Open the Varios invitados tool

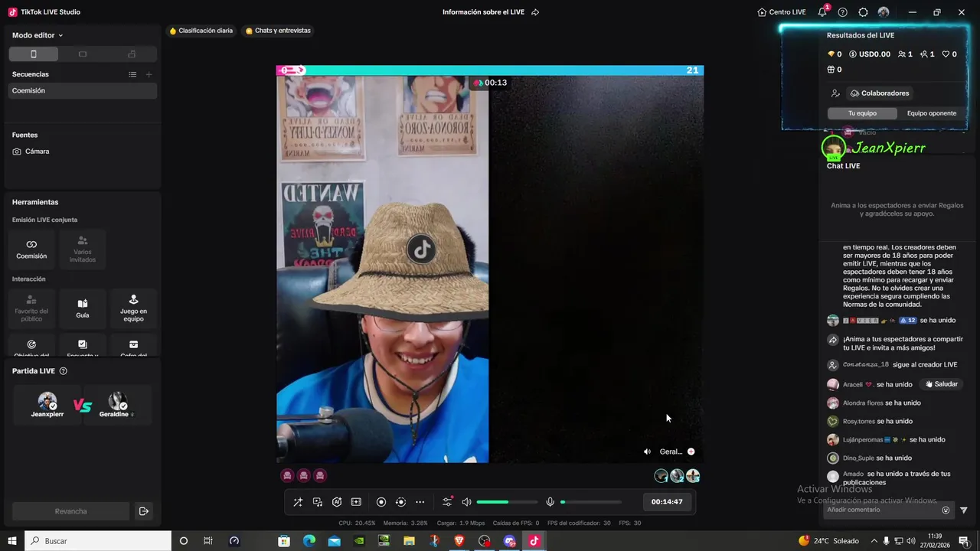pos(83,249)
